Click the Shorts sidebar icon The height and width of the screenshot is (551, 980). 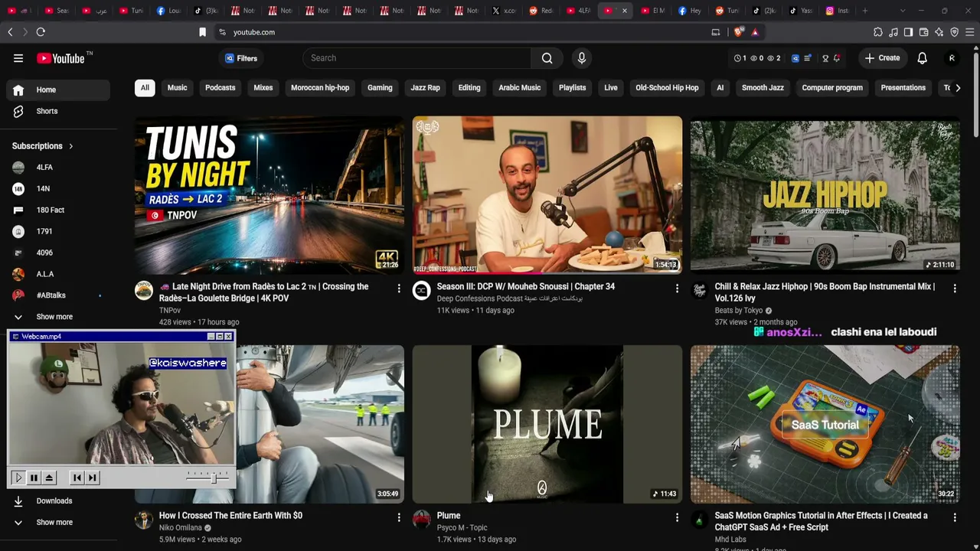pyautogui.click(x=18, y=111)
